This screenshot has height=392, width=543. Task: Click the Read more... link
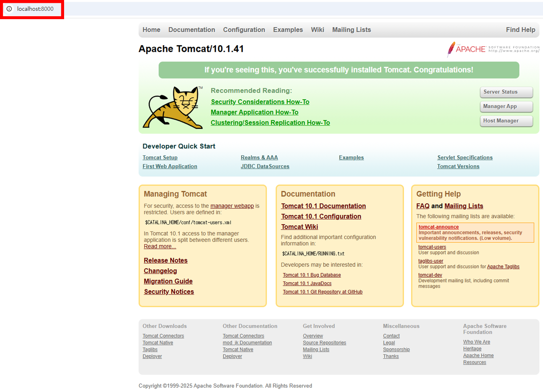[x=160, y=246]
